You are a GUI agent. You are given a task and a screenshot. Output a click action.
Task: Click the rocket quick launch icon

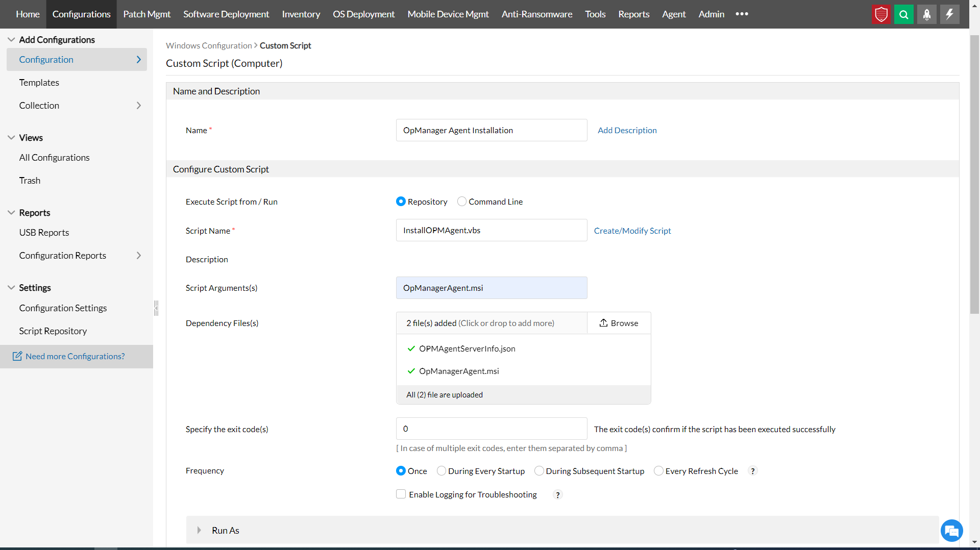(926, 14)
